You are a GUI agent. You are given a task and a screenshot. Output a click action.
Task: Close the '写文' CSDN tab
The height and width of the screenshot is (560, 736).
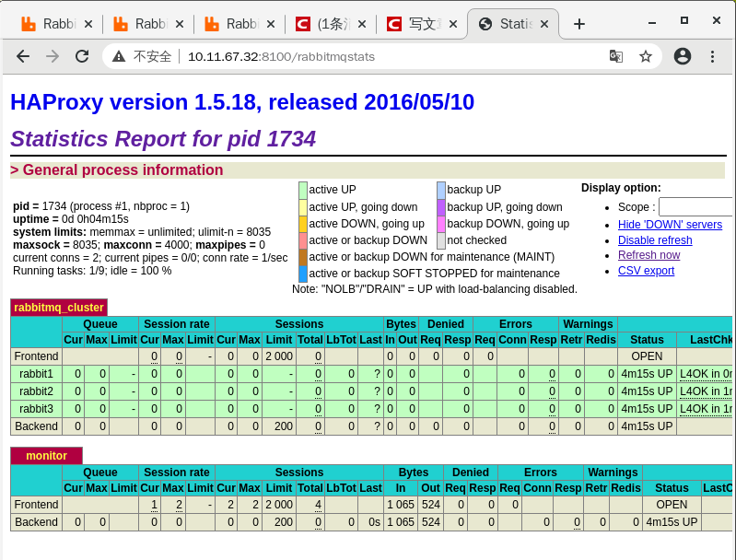click(452, 24)
